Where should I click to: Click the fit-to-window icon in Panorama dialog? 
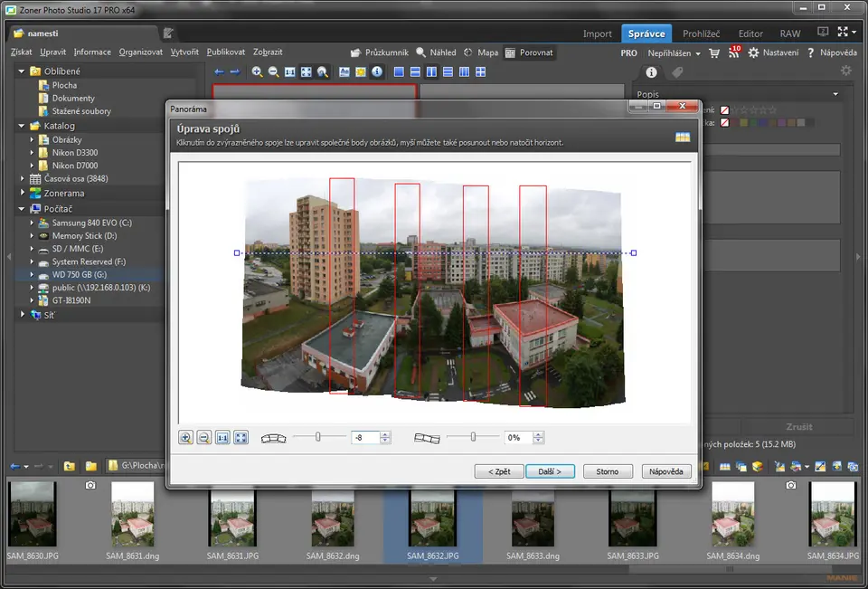pos(241,438)
